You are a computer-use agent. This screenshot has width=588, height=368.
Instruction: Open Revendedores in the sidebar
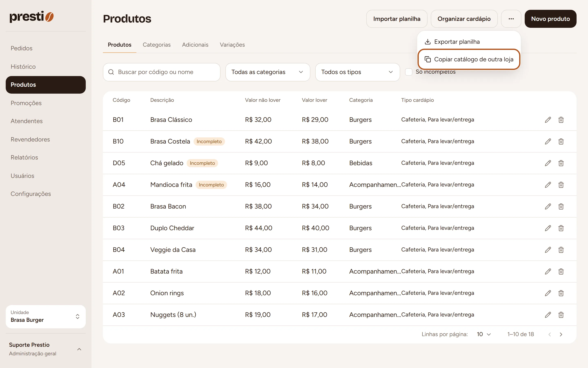tap(46, 139)
